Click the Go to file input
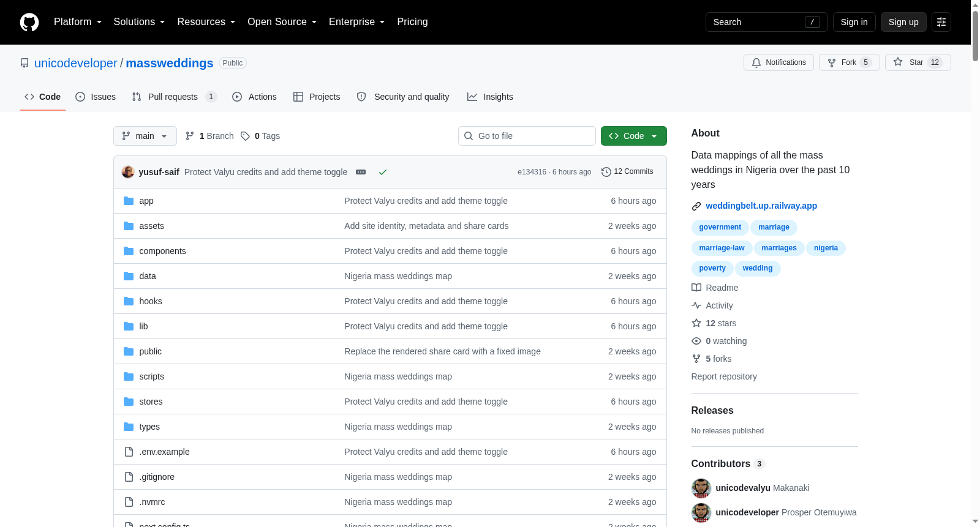Screen dimensions: 980x527 (x=527, y=136)
